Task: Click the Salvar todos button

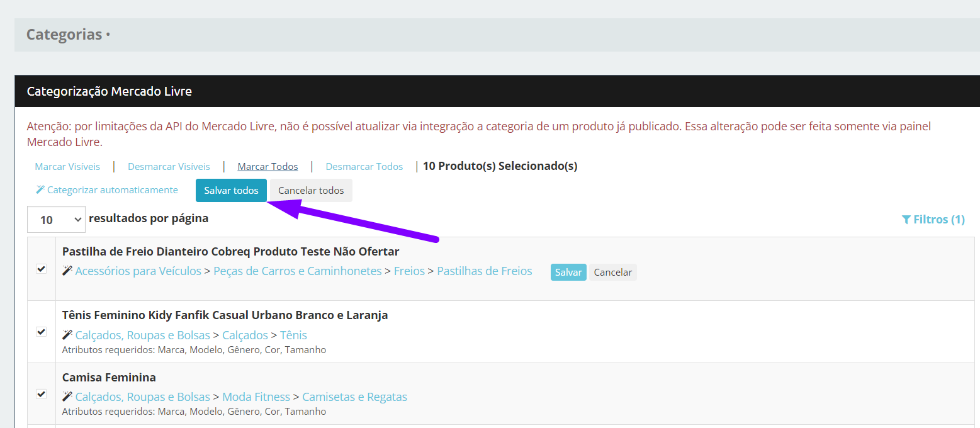Action: pos(231,191)
